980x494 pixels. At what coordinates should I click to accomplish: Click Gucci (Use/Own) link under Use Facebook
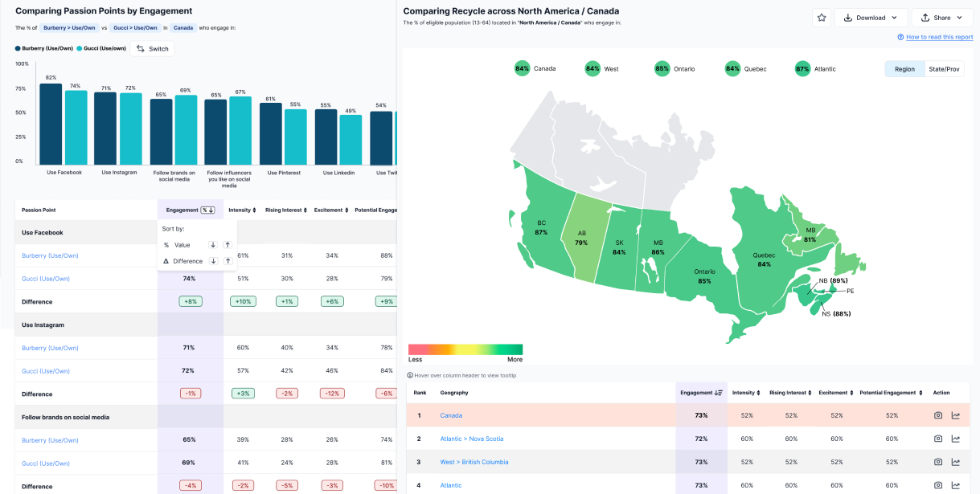[46, 279]
